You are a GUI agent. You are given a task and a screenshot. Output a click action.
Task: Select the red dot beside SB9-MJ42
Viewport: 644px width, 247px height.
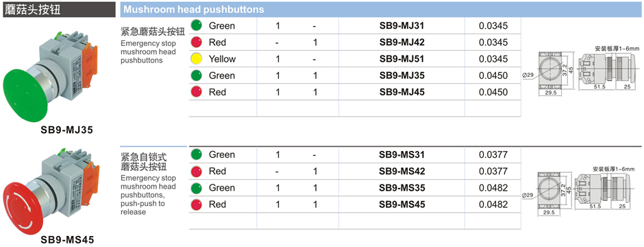click(x=197, y=43)
